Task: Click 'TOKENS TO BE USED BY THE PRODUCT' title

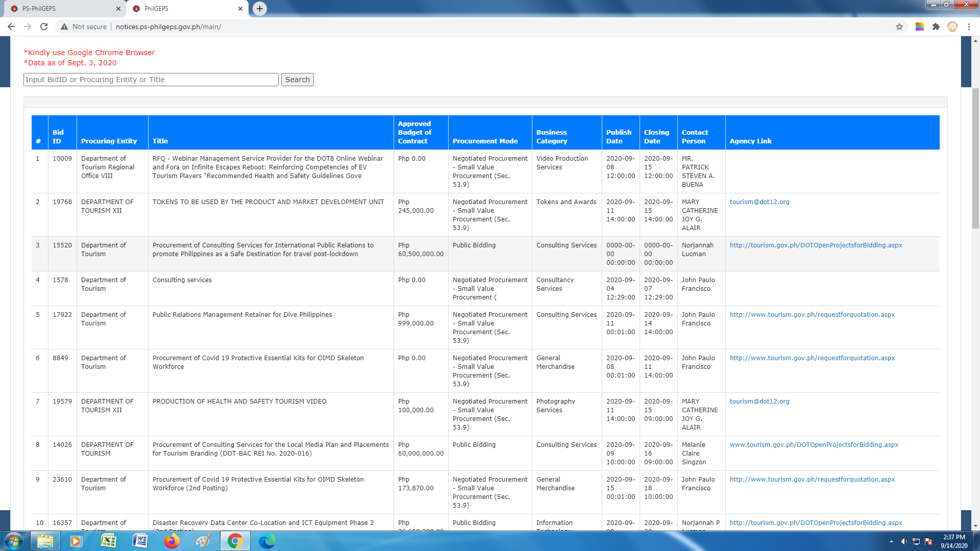Action: coord(268,202)
